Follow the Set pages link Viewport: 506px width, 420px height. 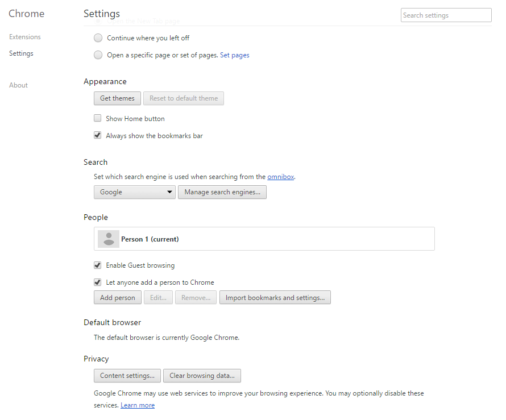pyautogui.click(x=235, y=55)
